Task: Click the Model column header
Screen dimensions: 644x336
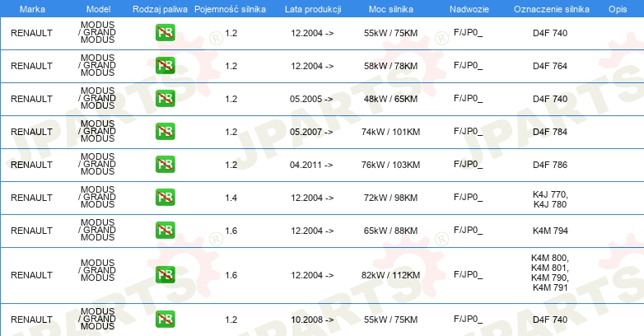Action: tap(99, 9)
